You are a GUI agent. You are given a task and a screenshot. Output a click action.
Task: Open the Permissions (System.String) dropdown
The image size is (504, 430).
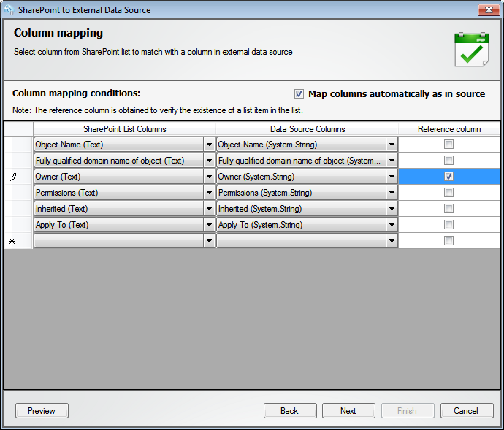pos(392,193)
